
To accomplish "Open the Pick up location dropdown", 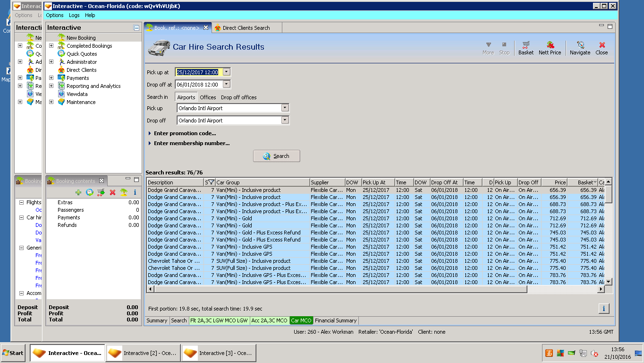I will click(284, 108).
